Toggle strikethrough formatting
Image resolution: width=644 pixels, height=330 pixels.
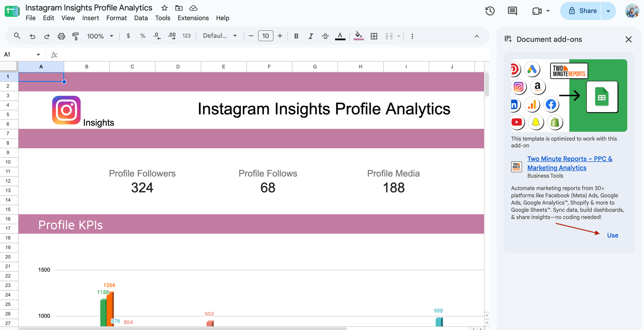tap(325, 36)
